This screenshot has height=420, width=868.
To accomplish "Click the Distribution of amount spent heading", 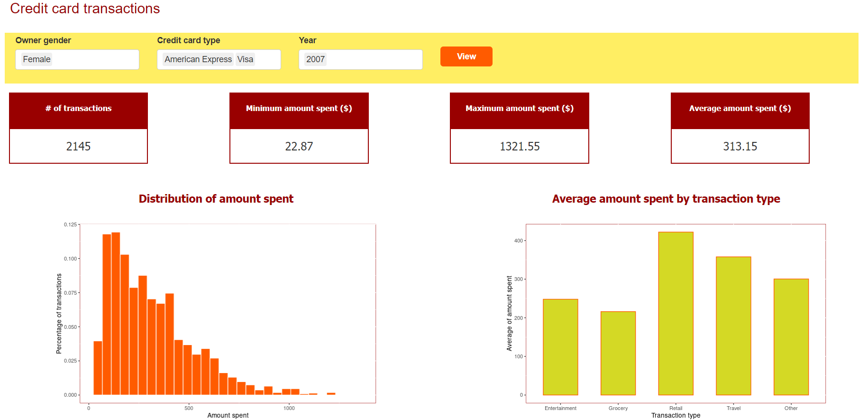I will [216, 199].
